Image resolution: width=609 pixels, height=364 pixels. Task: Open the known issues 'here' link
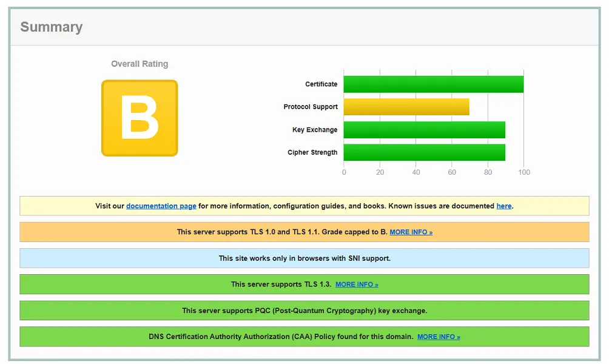coord(503,206)
